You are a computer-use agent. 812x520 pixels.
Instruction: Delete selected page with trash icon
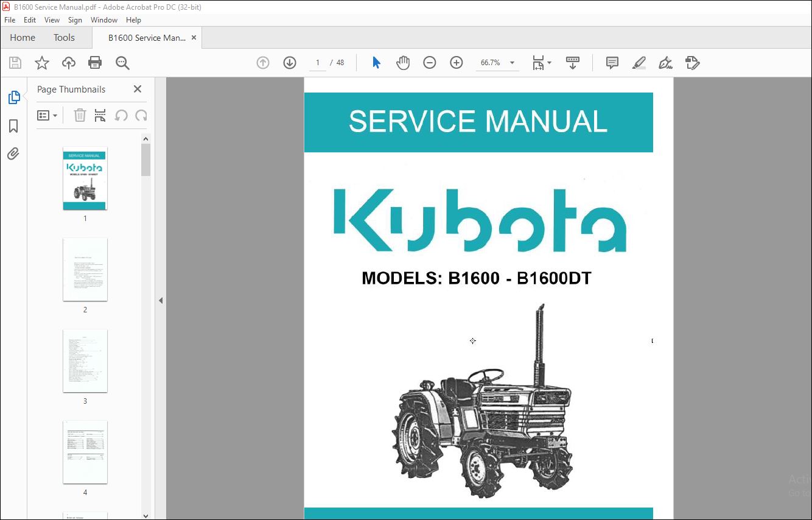pyautogui.click(x=80, y=115)
